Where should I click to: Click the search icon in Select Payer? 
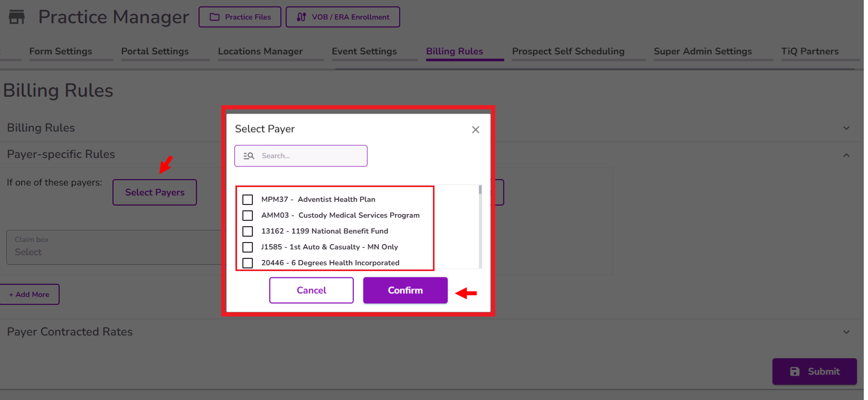[x=249, y=156]
